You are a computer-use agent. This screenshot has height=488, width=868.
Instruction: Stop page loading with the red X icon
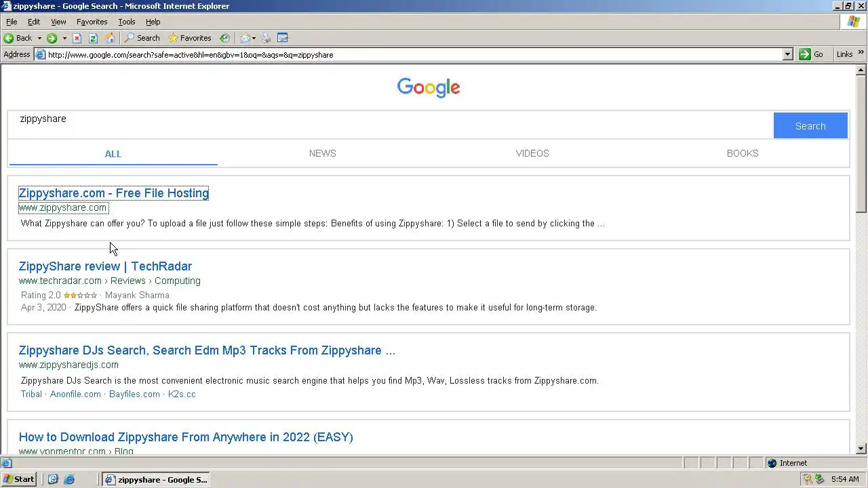[x=77, y=38]
